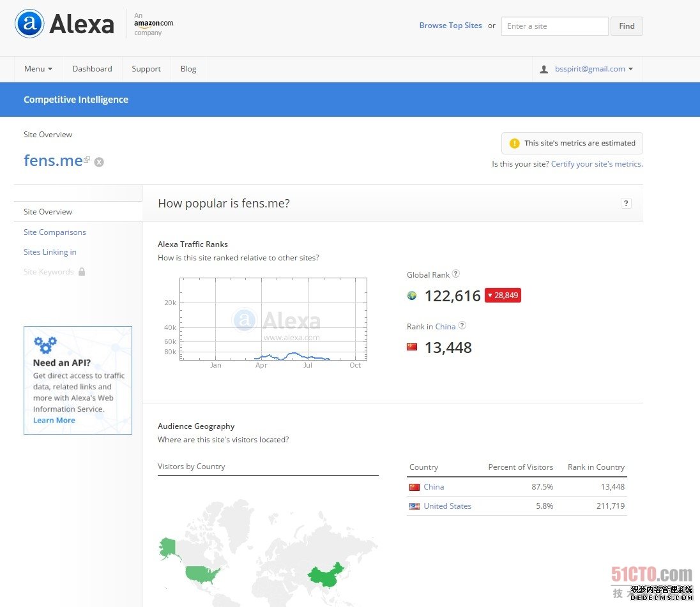Click the person icon next to the email
Viewport: 700px width, 607px height.
click(x=544, y=68)
